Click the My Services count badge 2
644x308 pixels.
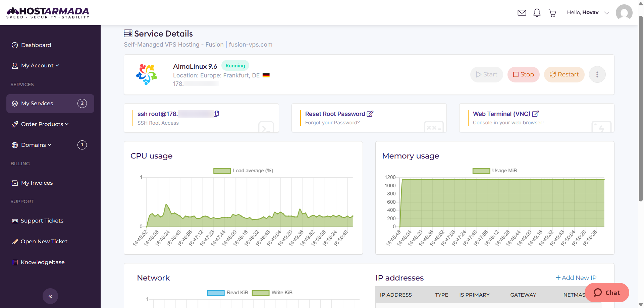pyautogui.click(x=82, y=104)
